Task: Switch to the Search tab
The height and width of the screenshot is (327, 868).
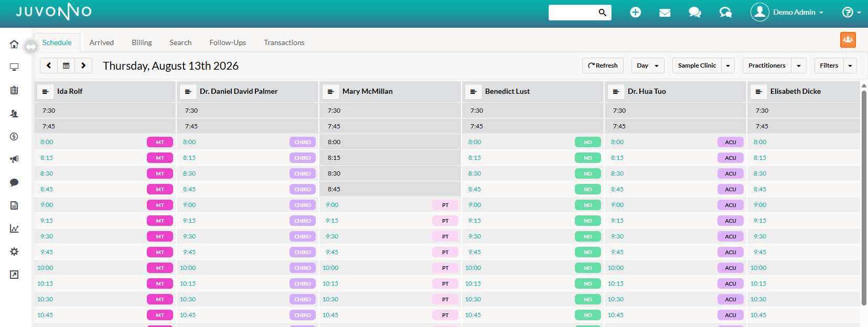Action: 180,42
